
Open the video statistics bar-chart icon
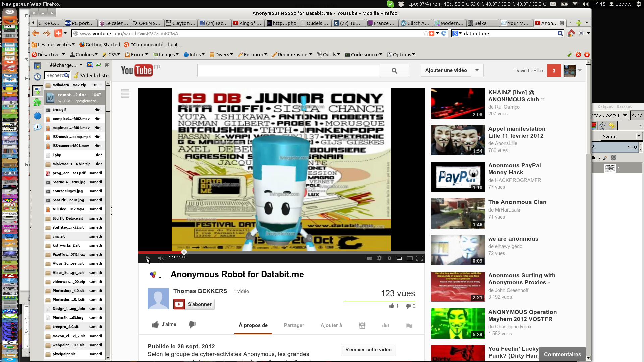(386, 325)
